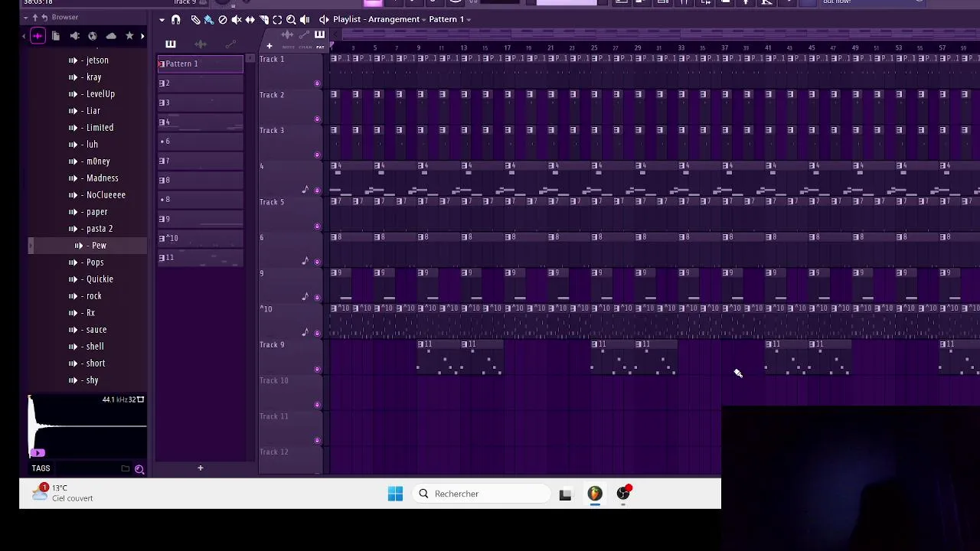Image resolution: width=980 pixels, height=551 pixels.
Task: Click the TAGS button
Action: (41, 468)
